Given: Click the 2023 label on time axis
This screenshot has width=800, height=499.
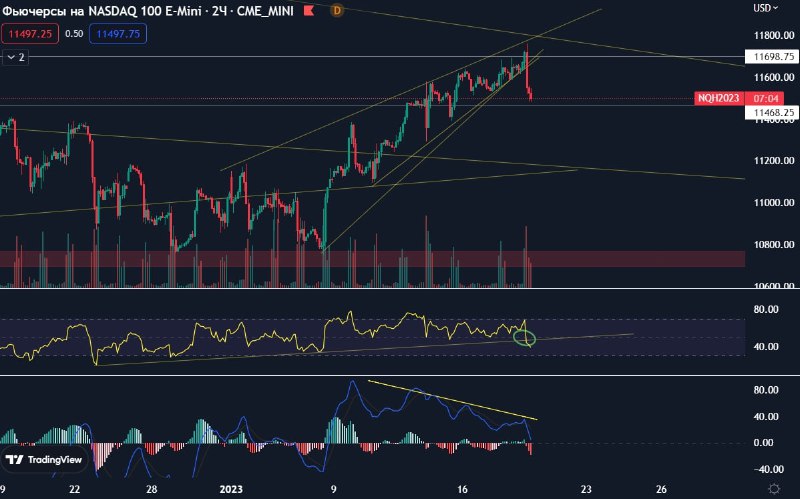Looking at the screenshot, I should pyautogui.click(x=231, y=489).
